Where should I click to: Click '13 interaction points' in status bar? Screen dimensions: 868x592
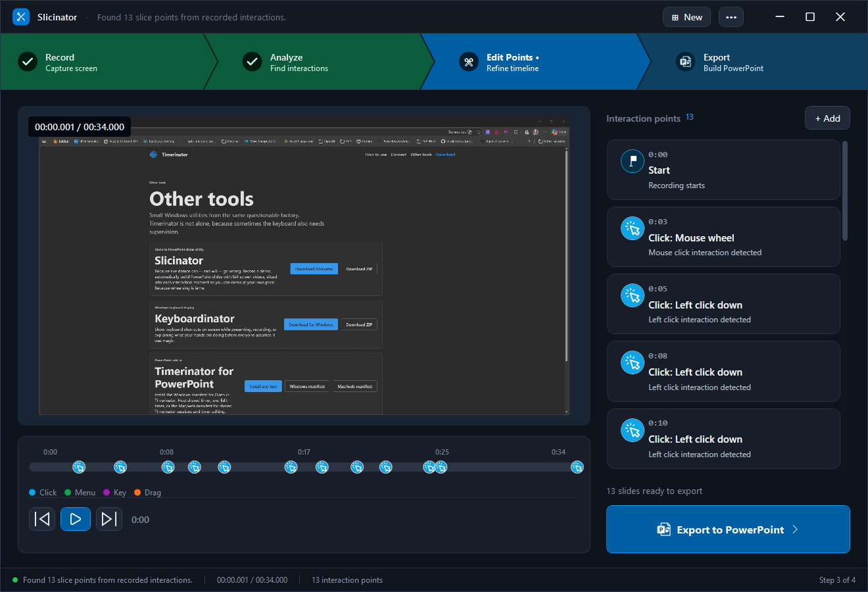pyautogui.click(x=347, y=580)
